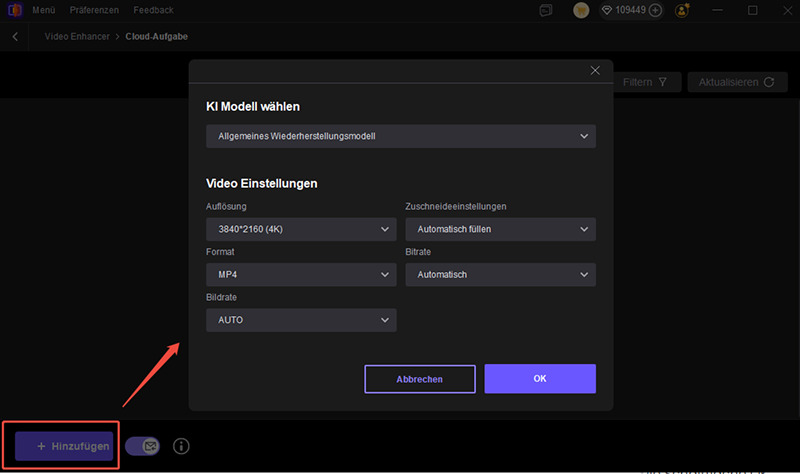Confirm settings with the OK button
Viewport: 800px width, 474px height.
540,379
